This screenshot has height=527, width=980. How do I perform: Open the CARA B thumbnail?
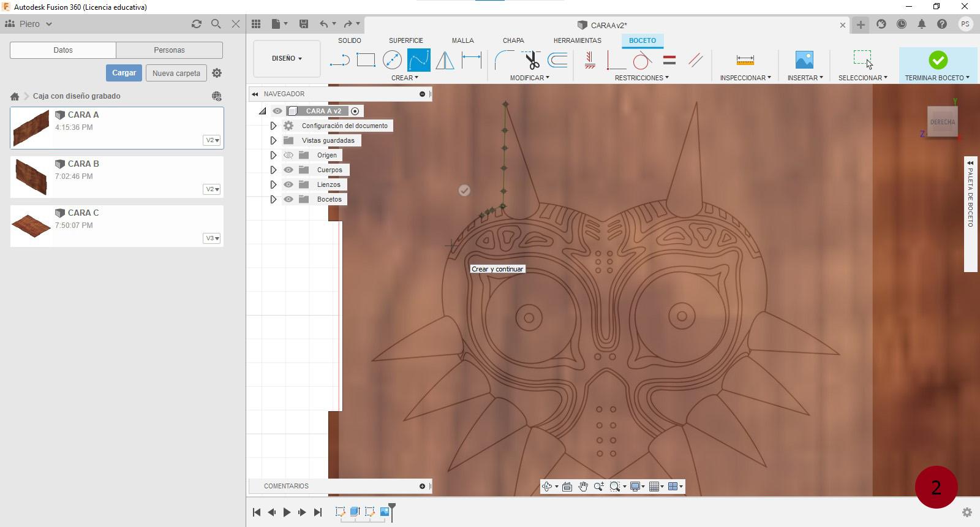click(31, 177)
